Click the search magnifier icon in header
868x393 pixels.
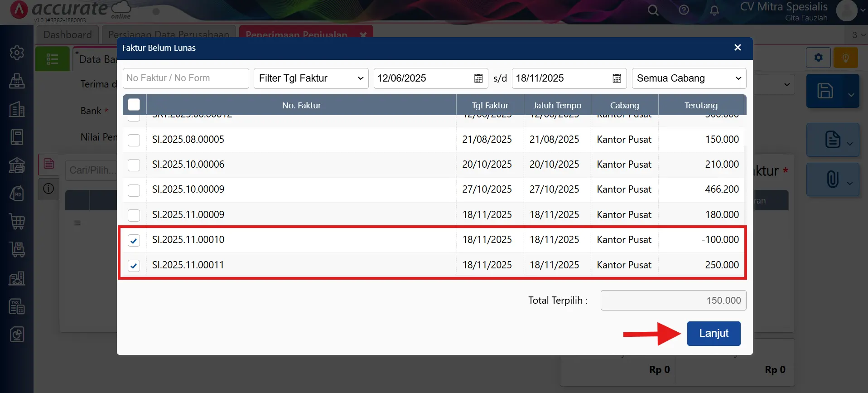(x=653, y=10)
